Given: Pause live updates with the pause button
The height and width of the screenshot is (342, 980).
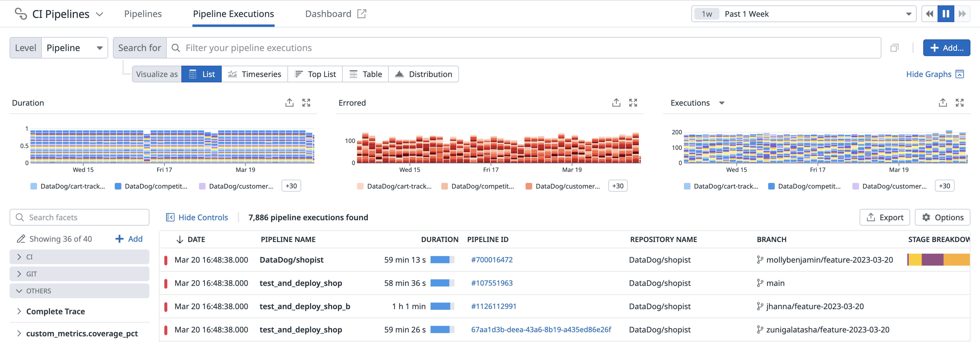Looking at the screenshot, I should point(946,14).
